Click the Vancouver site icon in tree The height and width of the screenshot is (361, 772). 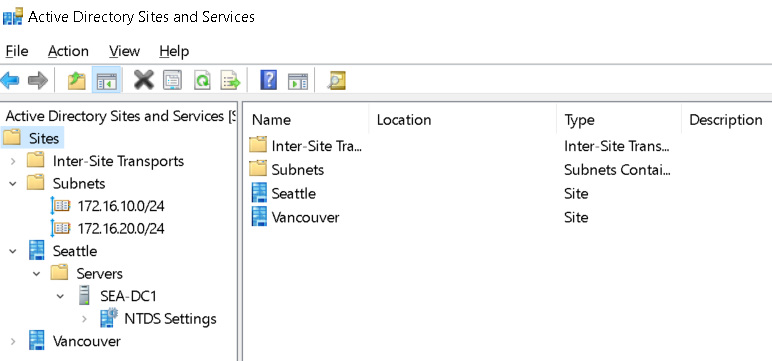point(36,341)
